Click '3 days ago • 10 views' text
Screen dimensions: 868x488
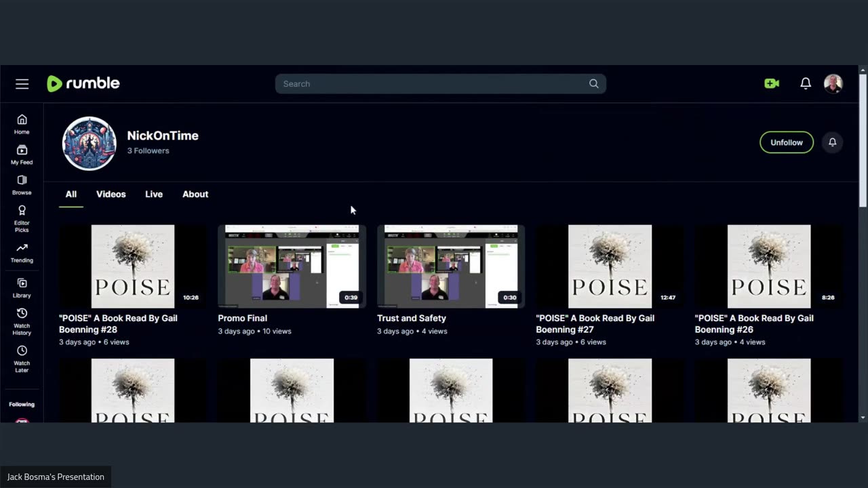(254, 331)
